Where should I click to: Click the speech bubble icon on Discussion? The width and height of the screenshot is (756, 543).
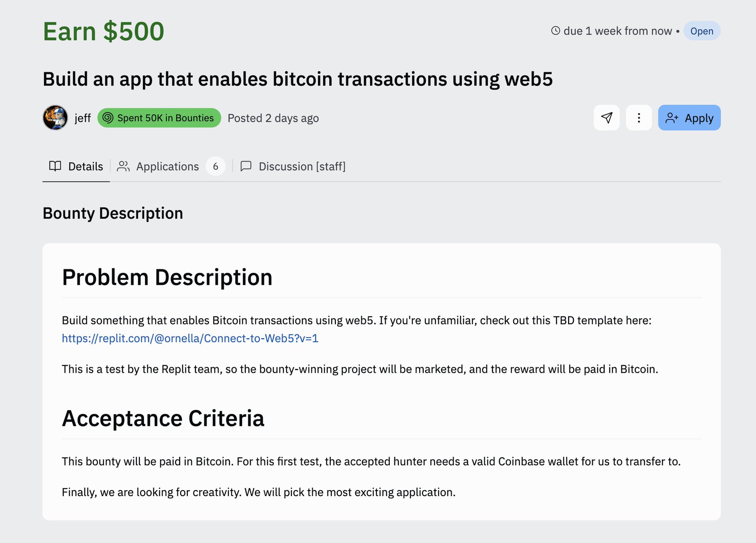click(x=246, y=166)
